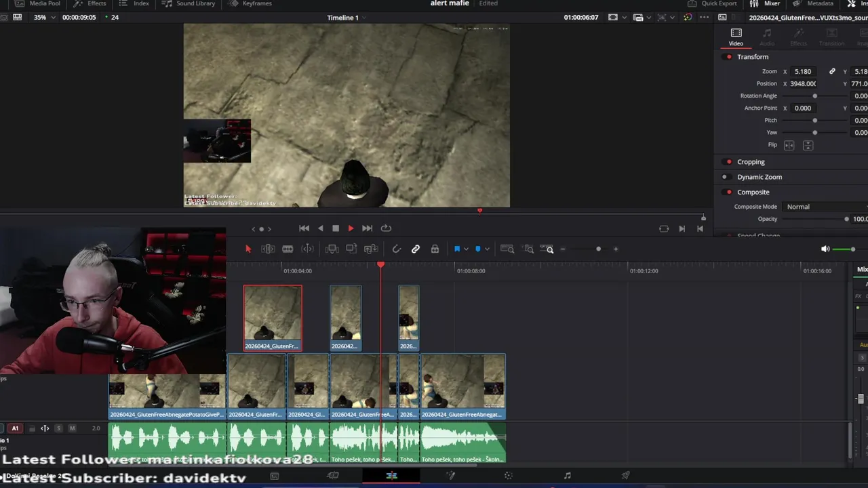The height and width of the screenshot is (488, 868).
Task: Click the A1 audio track selector
Action: pyautogui.click(x=15, y=428)
